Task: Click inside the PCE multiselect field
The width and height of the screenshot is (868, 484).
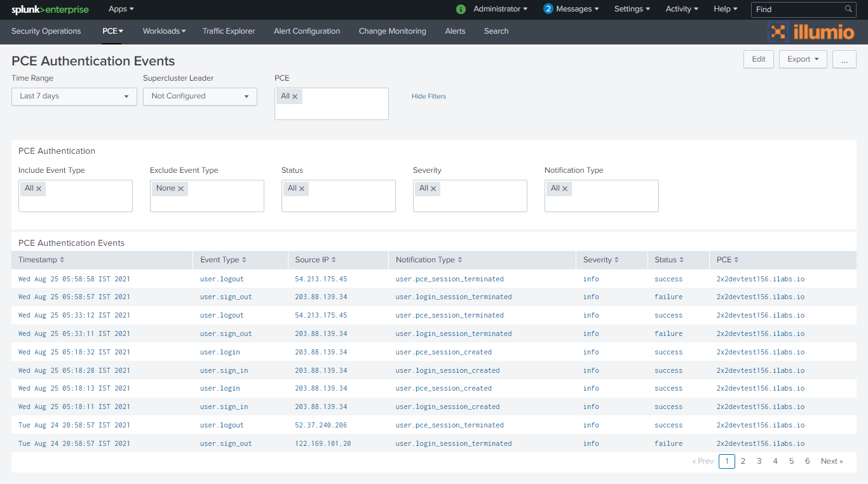Action: pyautogui.click(x=332, y=104)
